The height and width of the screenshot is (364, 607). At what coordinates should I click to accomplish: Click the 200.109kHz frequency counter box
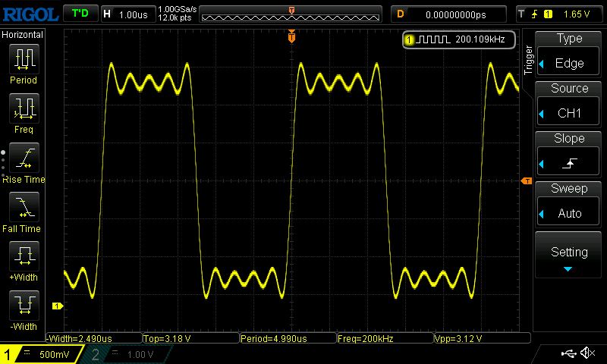[x=459, y=39]
